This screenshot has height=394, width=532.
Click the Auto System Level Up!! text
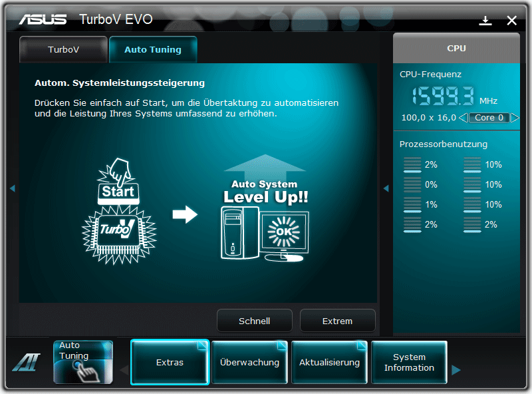[x=265, y=192]
